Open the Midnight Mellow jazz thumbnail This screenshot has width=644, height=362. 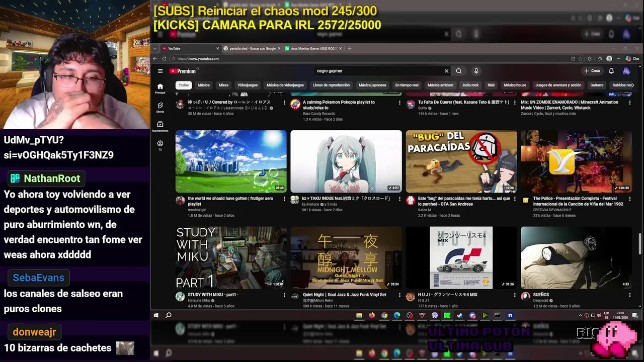tap(346, 257)
